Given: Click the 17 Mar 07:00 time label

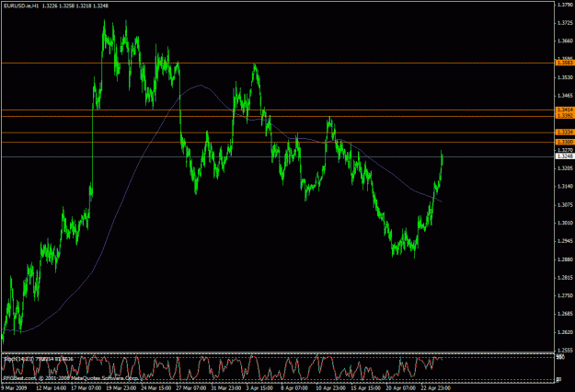Looking at the screenshot, I should coord(86,387).
